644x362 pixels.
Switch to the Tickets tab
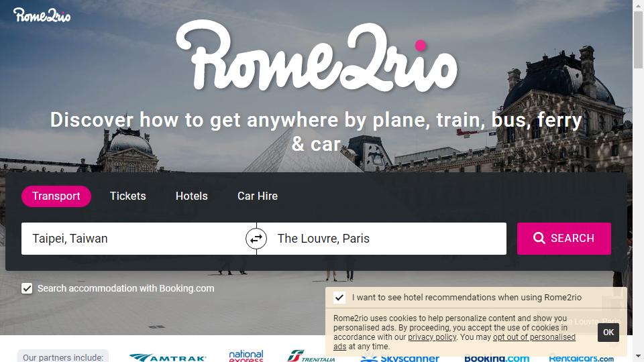coord(127,196)
